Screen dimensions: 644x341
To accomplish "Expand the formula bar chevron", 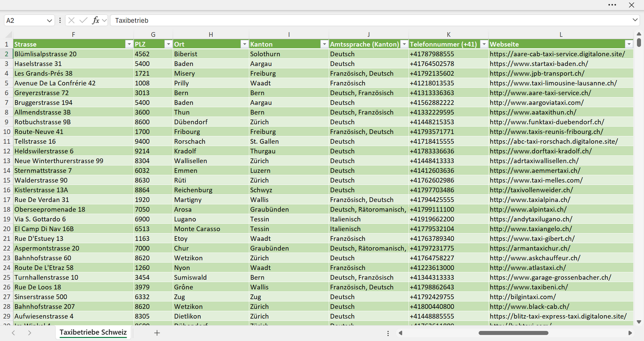I will click(635, 20).
